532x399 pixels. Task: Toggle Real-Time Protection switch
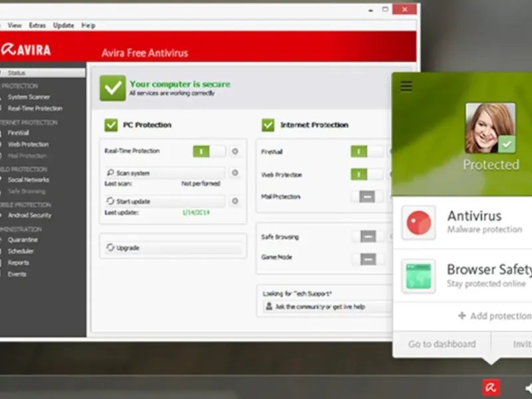point(209,152)
